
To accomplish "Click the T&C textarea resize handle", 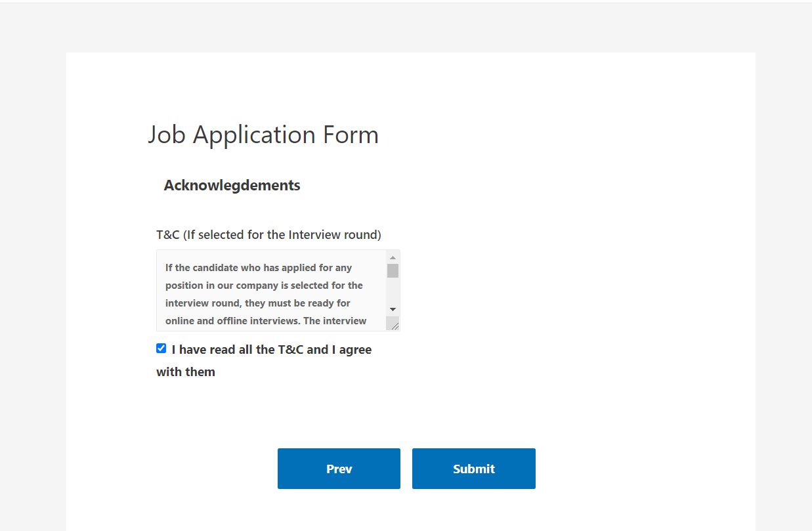I will [x=393, y=324].
